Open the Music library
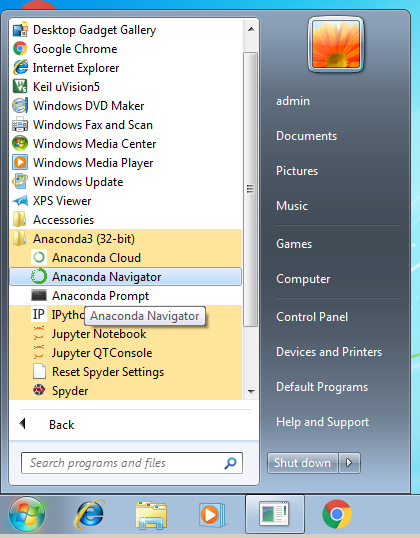 [292, 206]
